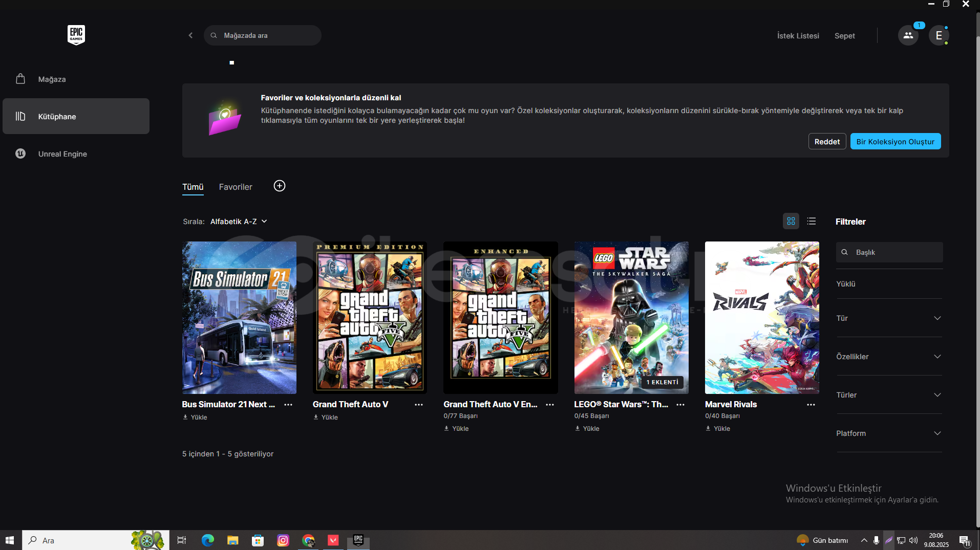Screen dimensions: 980x550
Task: Launch Microsoft Edge from taskbar
Action: click(207, 540)
